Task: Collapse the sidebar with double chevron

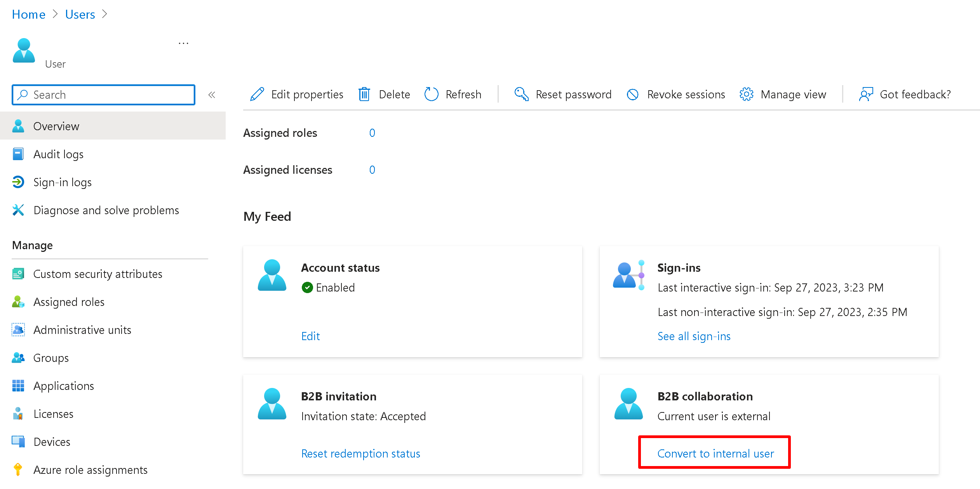Action: (212, 95)
